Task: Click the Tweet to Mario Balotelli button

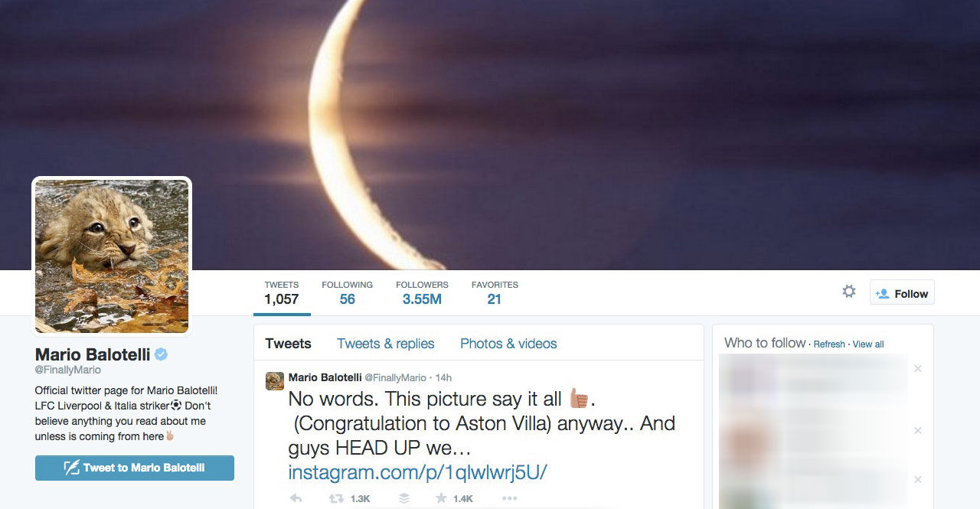Action: 135,468
